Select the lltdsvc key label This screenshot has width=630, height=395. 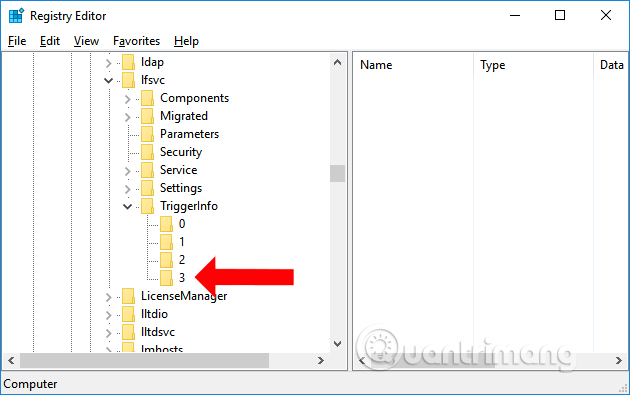click(x=158, y=332)
